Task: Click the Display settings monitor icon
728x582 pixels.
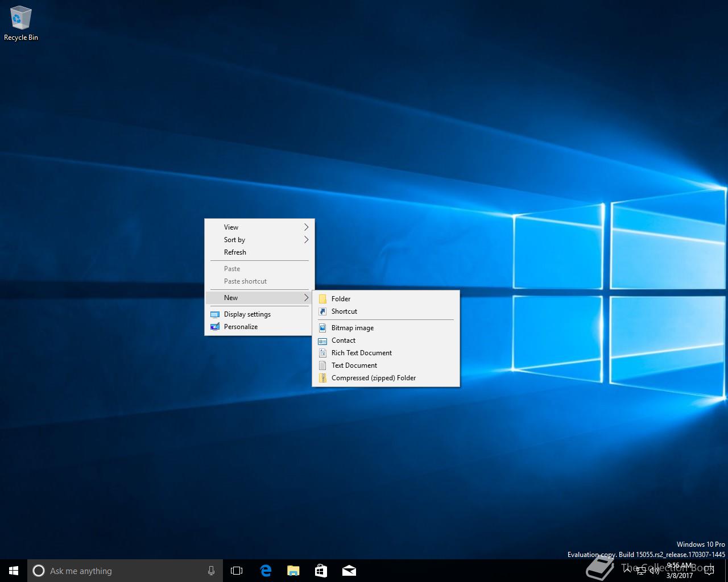Action: (x=215, y=314)
